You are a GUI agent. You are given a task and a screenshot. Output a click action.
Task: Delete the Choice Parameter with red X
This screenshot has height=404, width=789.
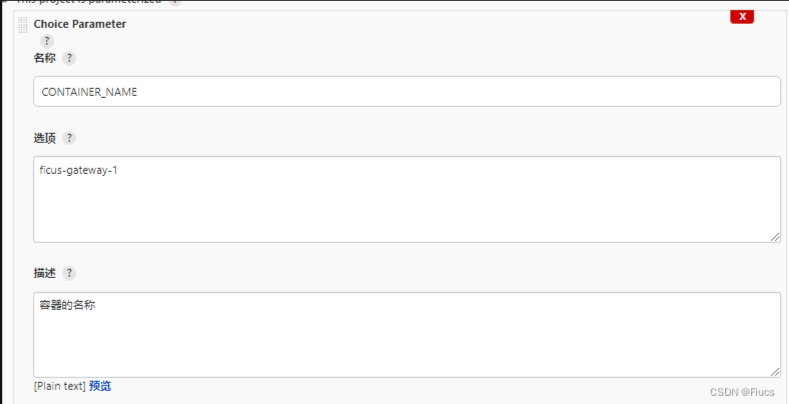pos(742,16)
